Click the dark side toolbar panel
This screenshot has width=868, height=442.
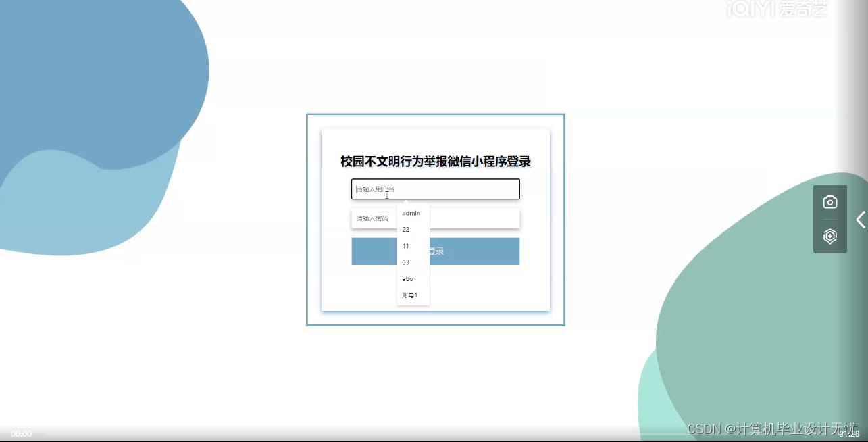[x=829, y=220]
